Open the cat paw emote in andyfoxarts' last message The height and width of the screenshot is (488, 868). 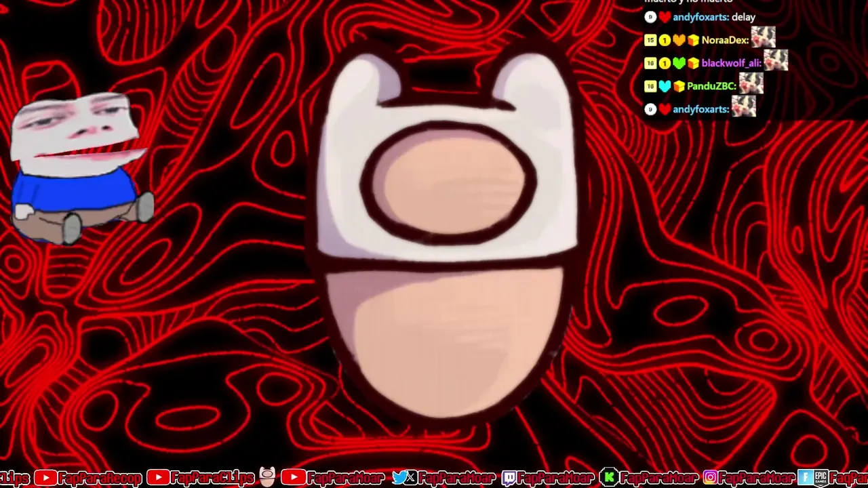click(x=744, y=106)
